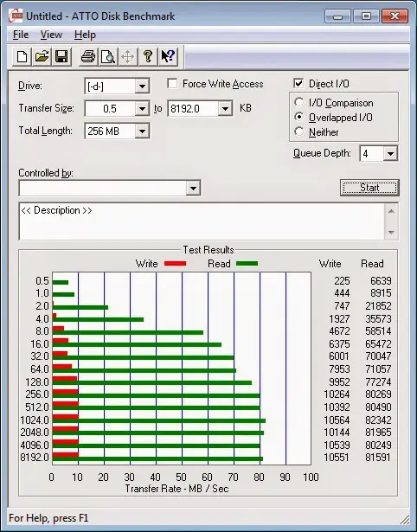Click the Start benchmark button

coord(369,188)
